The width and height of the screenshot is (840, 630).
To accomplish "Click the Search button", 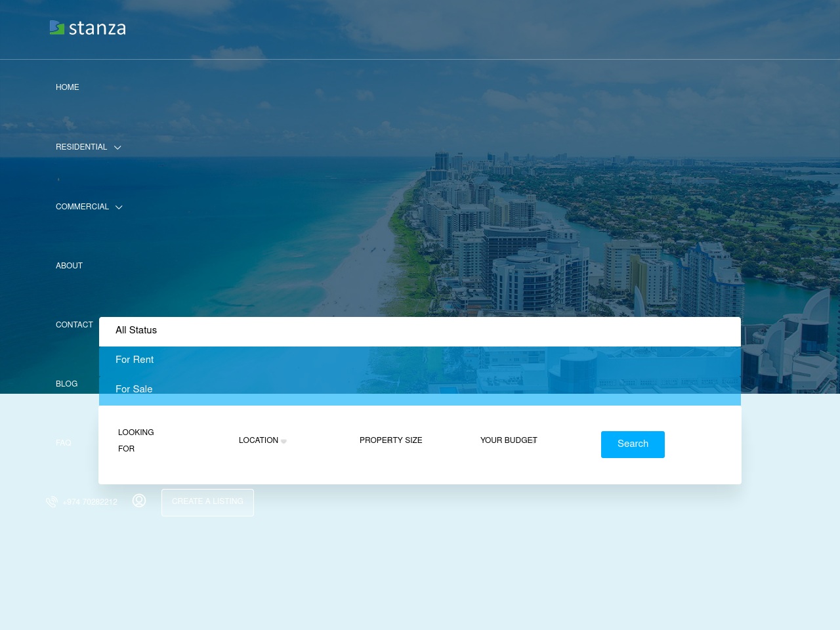I will (x=633, y=444).
